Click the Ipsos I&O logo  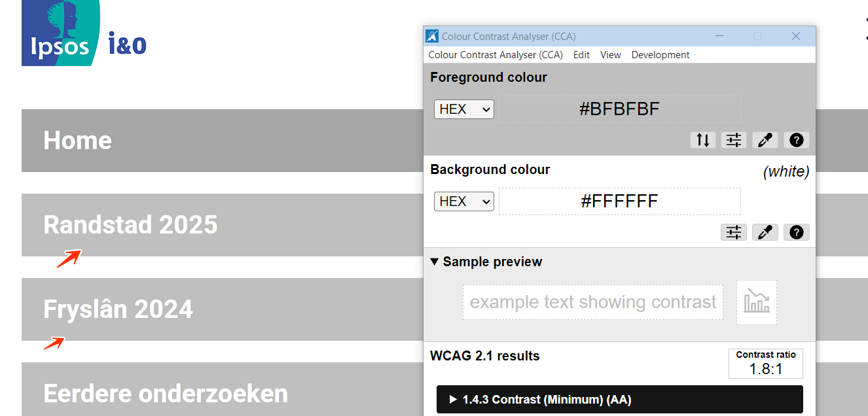point(84,34)
